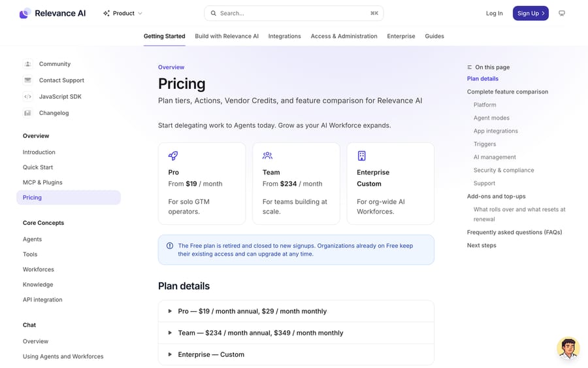Jump to Support section in outline
Image resolution: width=588 pixels, height=368 pixels.
484,183
